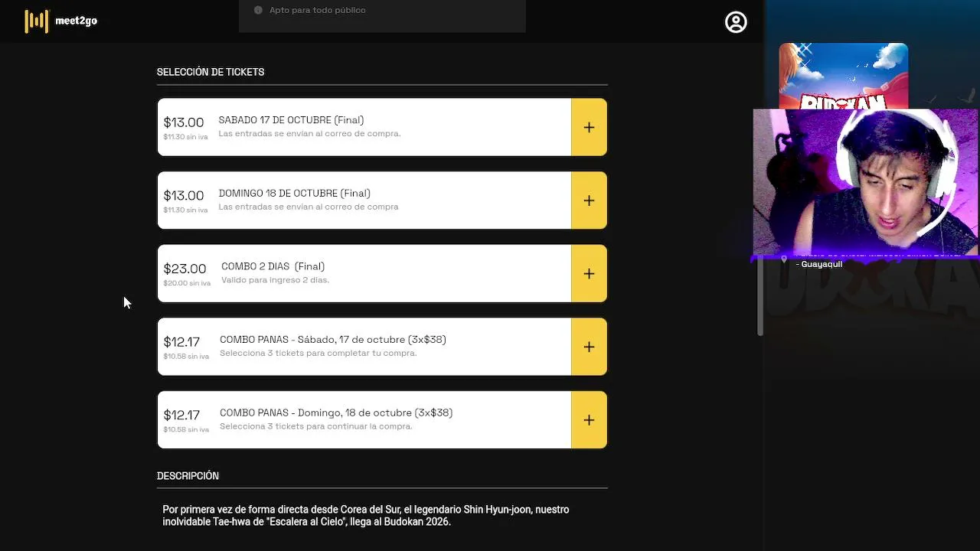Screen dimensions: 980x551
Task: Select the DOMINGO 18 DE OCTUBRE (Final) title
Action: (295, 194)
